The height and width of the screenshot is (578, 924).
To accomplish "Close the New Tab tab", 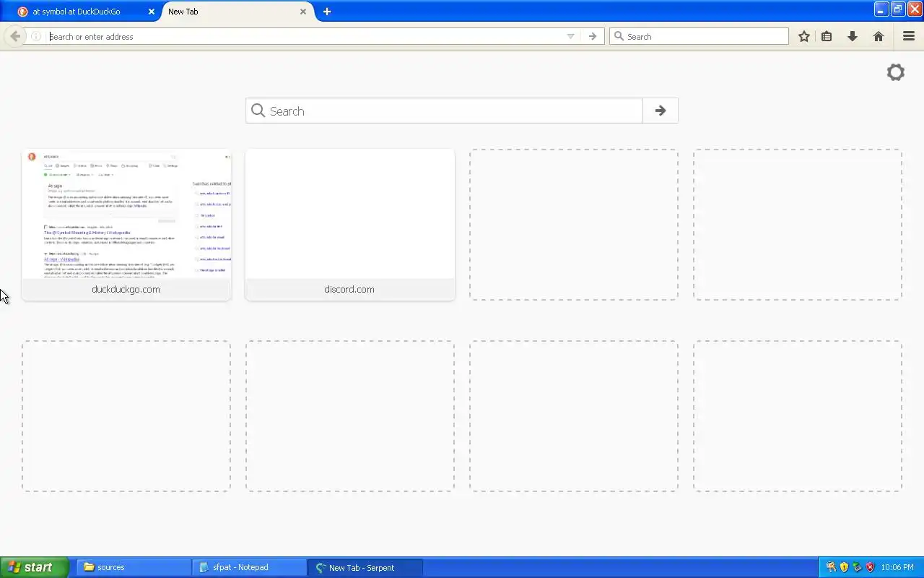I will (303, 12).
